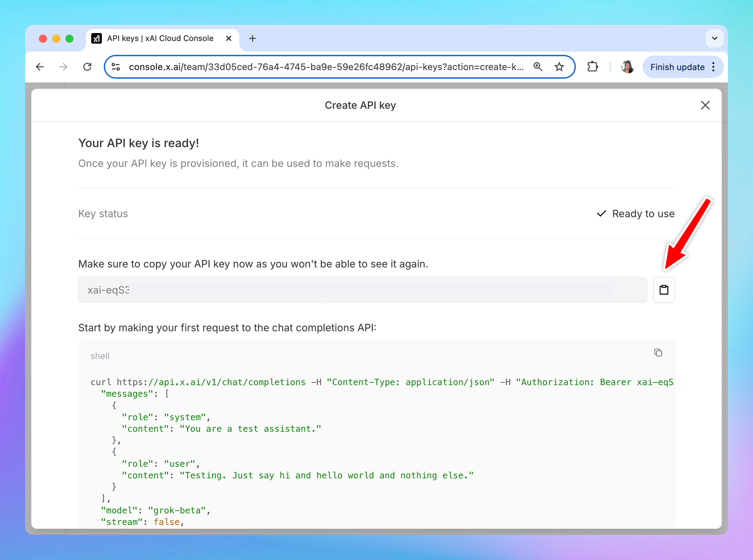Copy the shell code snippet
This screenshot has height=560, width=753.
pos(658,353)
